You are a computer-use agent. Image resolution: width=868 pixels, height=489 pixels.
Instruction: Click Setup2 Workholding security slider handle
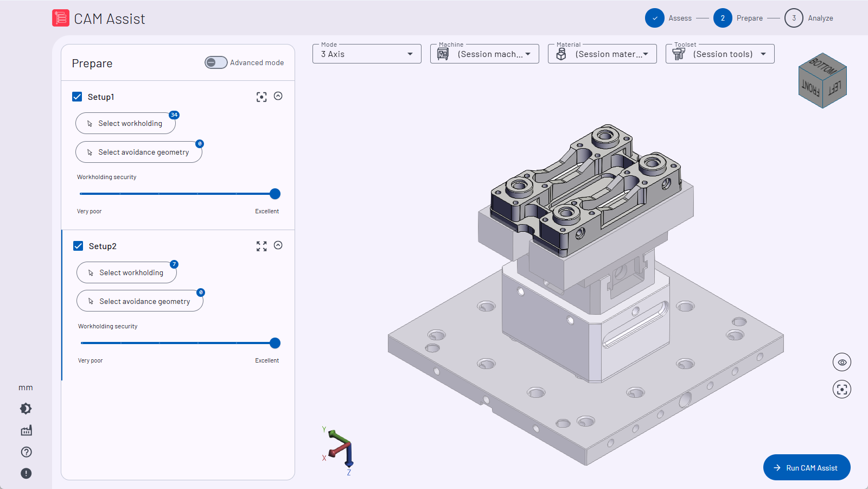tap(275, 343)
